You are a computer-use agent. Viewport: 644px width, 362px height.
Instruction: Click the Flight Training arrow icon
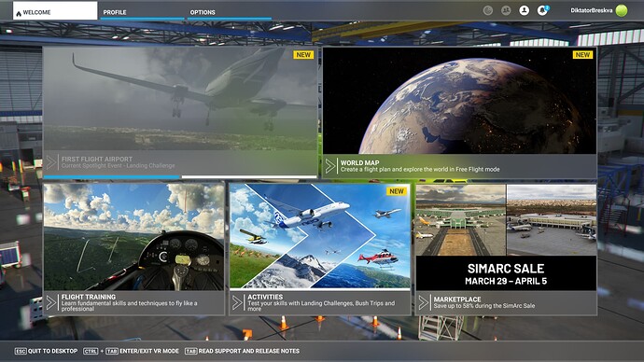[51, 302]
